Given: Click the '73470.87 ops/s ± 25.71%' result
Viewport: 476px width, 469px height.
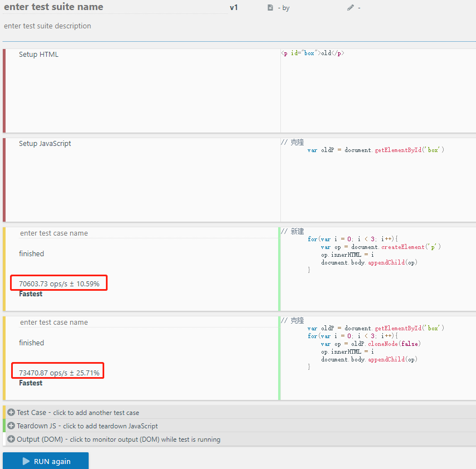Looking at the screenshot, I should pos(59,373).
